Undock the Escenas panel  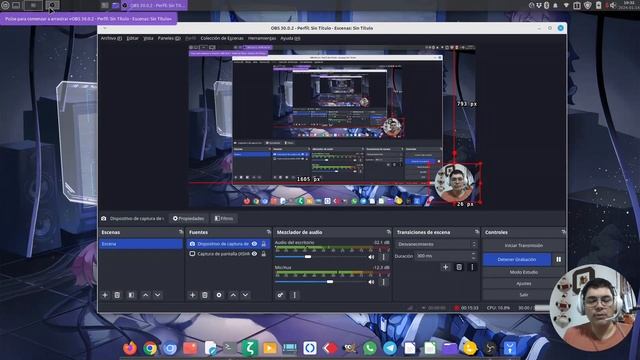181,232
